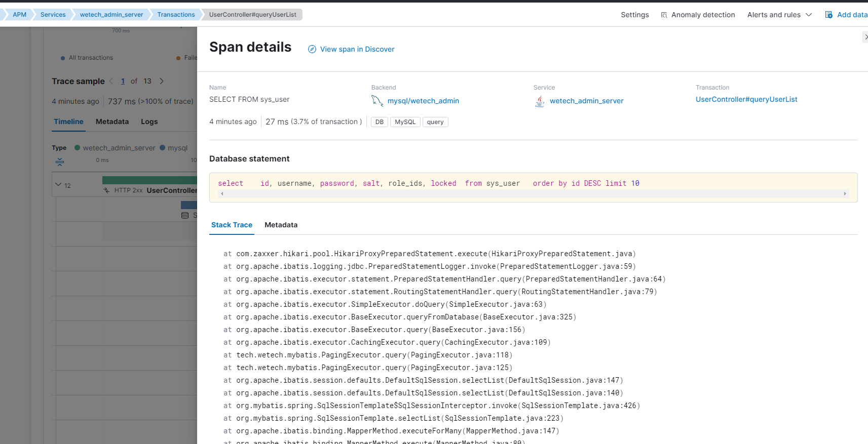The width and height of the screenshot is (868, 444).
Task: Click the collapse-all spans icon in timeline
Action: pos(60,162)
